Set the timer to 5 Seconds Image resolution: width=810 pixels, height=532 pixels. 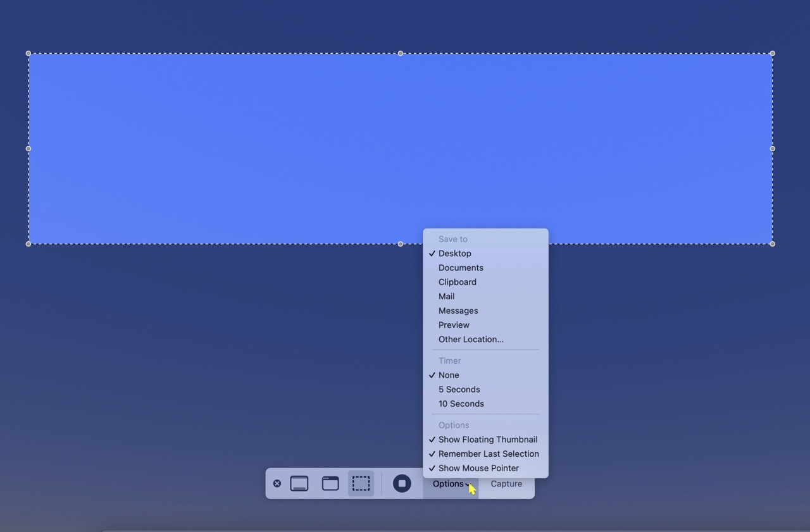pyautogui.click(x=459, y=389)
